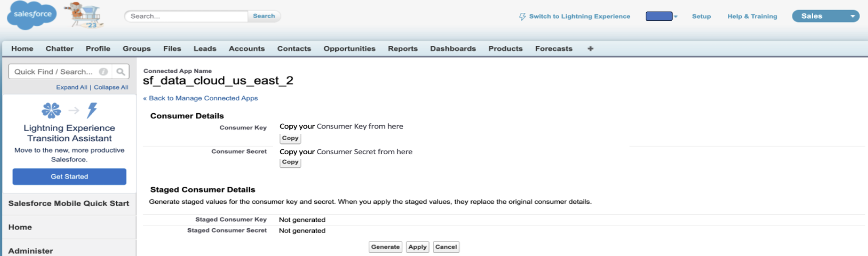Open the Profile tab

pos(98,49)
